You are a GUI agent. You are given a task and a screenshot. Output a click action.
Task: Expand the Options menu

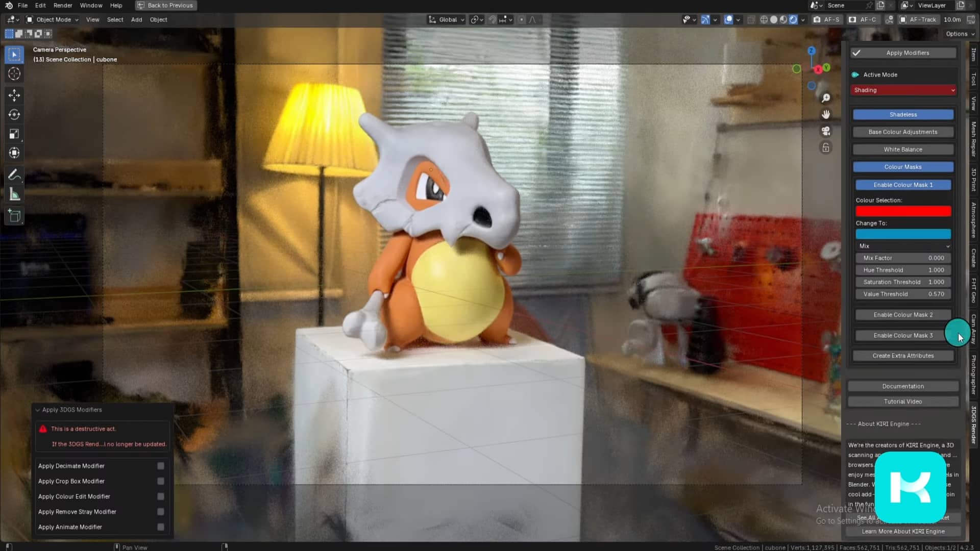point(959,34)
